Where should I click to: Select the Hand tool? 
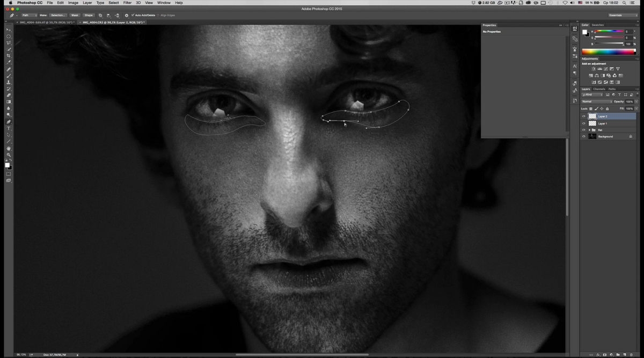pyautogui.click(x=9, y=149)
